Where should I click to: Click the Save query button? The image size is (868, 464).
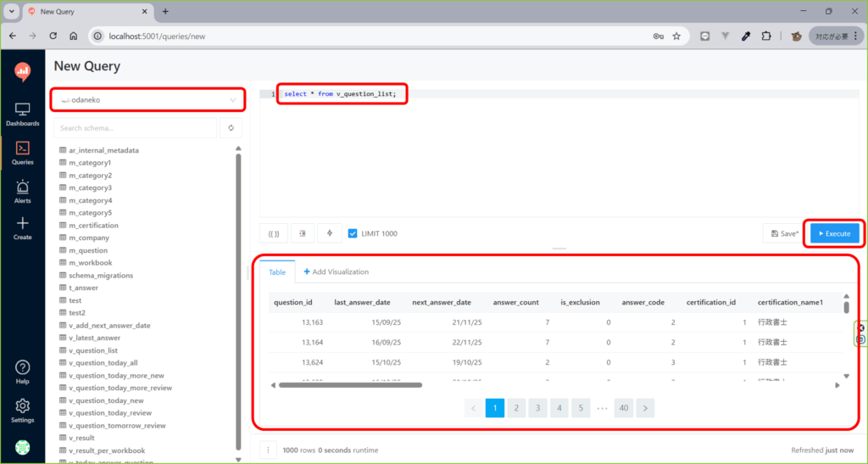pos(785,233)
